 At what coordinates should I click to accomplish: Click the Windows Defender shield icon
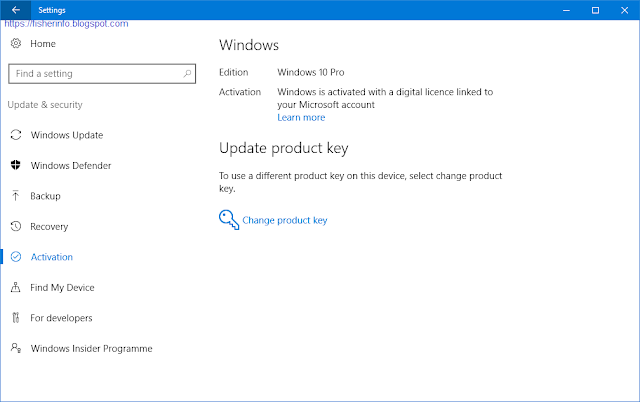16,165
